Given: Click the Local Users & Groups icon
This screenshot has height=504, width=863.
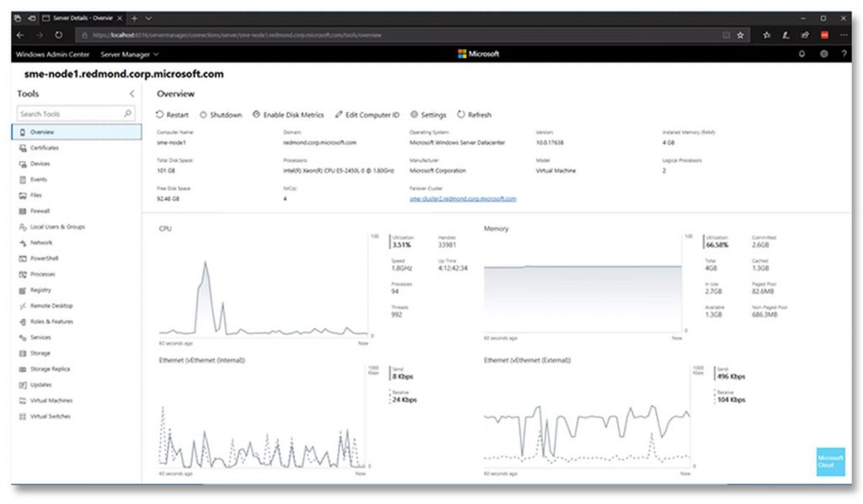Looking at the screenshot, I should pos(23,227).
